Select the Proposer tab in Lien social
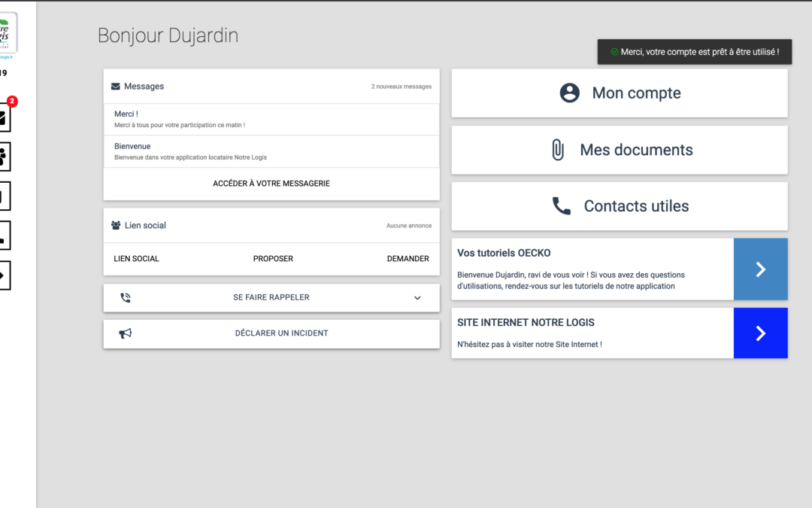812x508 pixels. point(273,259)
